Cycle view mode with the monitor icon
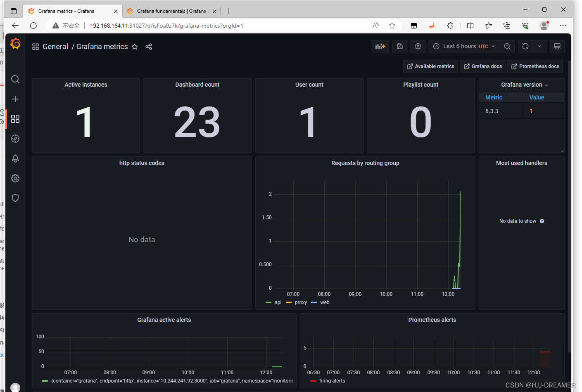This screenshot has height=392, width=582. [x=557, y=47]
